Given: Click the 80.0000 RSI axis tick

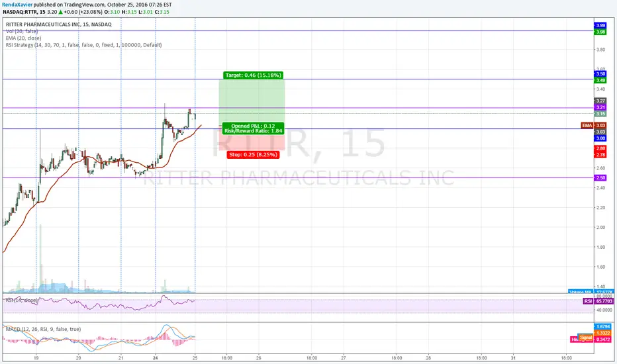Looking at the screenshot, I should [x=604, y=296].
